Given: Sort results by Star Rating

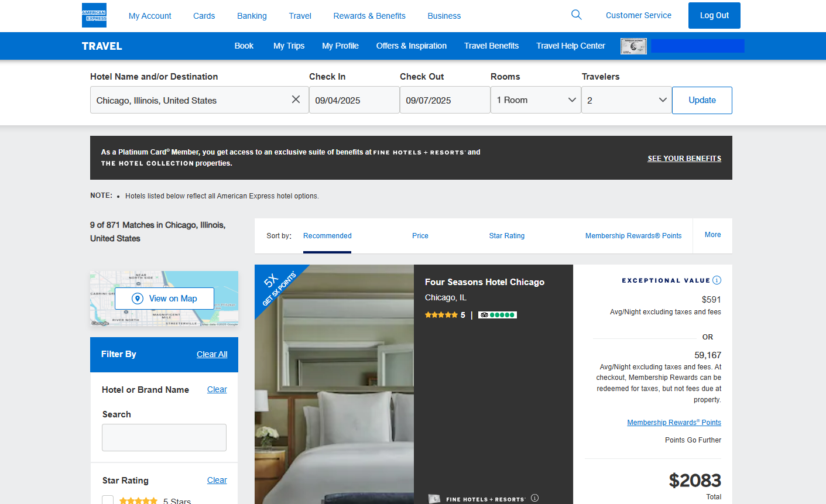Looking at the screenshot, I should [x=506, y=236].
